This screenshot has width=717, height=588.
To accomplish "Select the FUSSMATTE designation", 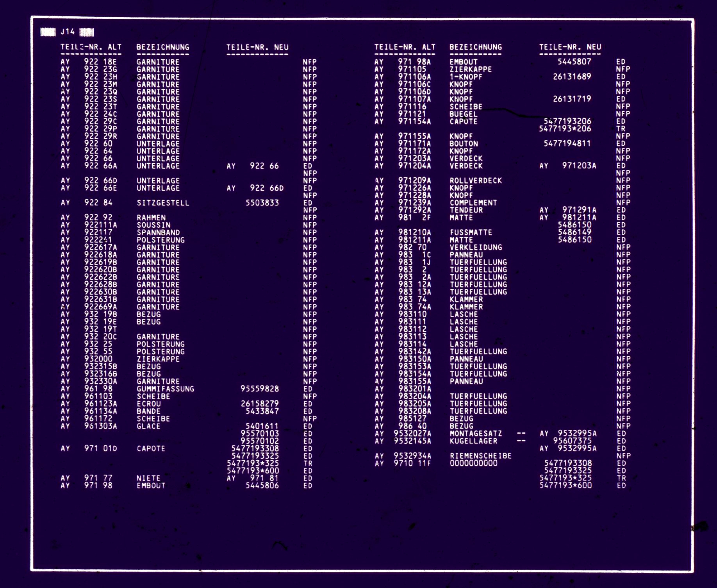I will tap(471, 233).
